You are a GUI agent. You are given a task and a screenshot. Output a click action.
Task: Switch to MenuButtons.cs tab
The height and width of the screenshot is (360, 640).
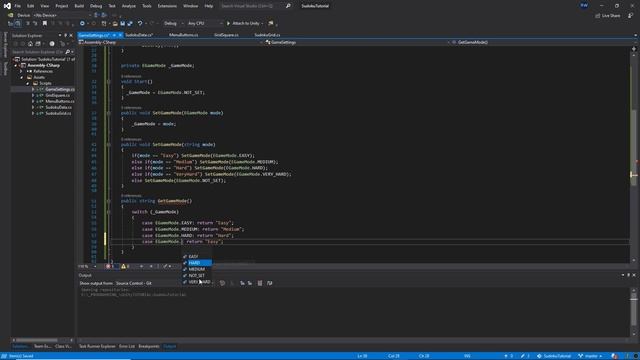tap(183, 35)
